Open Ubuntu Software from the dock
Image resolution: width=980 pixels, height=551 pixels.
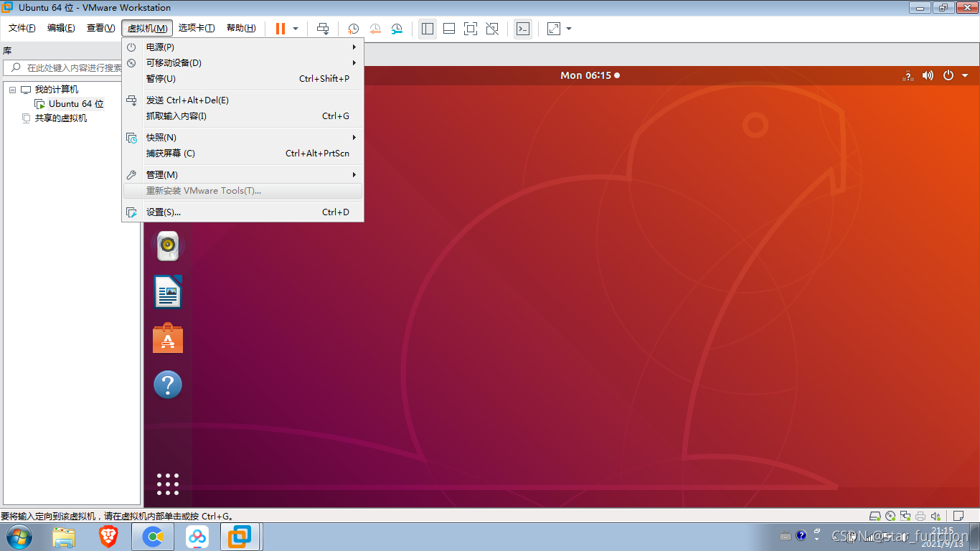pyautogui.click(x=168, y=338)
